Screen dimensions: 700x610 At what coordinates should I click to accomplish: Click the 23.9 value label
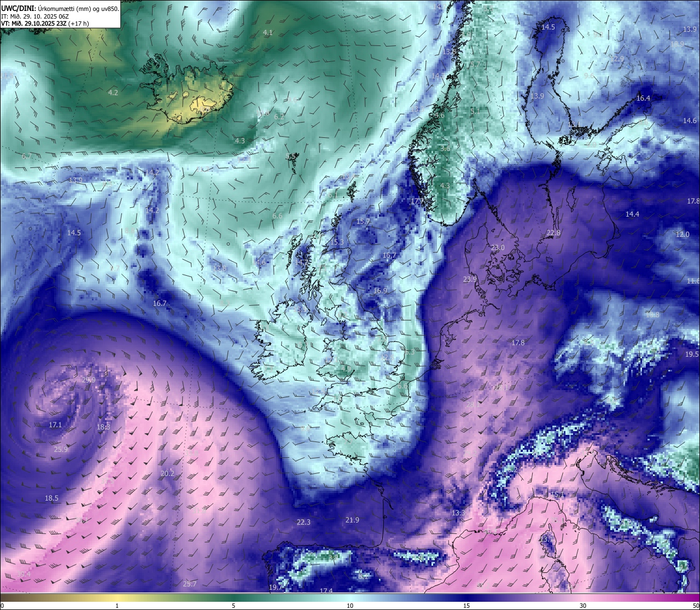(x=470, y=279)
